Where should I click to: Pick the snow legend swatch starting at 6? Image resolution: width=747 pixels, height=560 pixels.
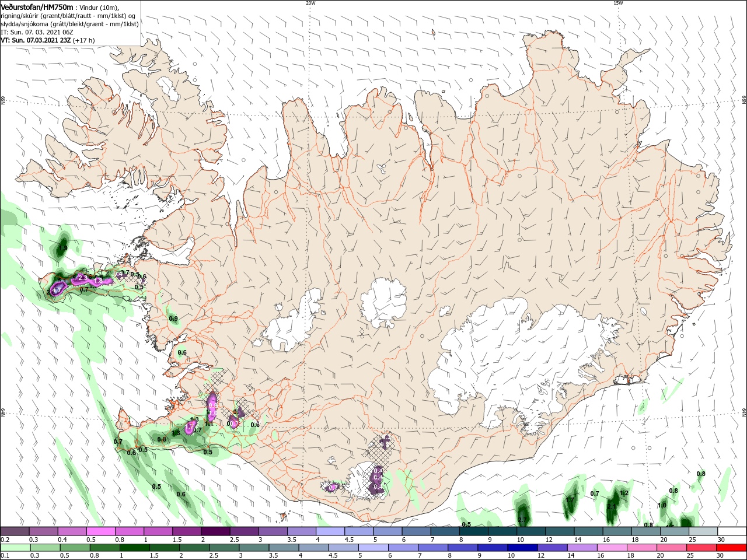[x=416, y=531]
